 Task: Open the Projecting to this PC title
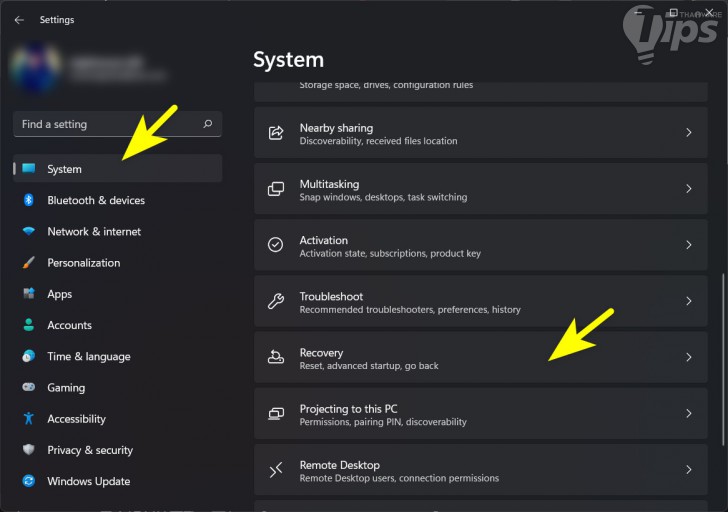tap(348, 409)
